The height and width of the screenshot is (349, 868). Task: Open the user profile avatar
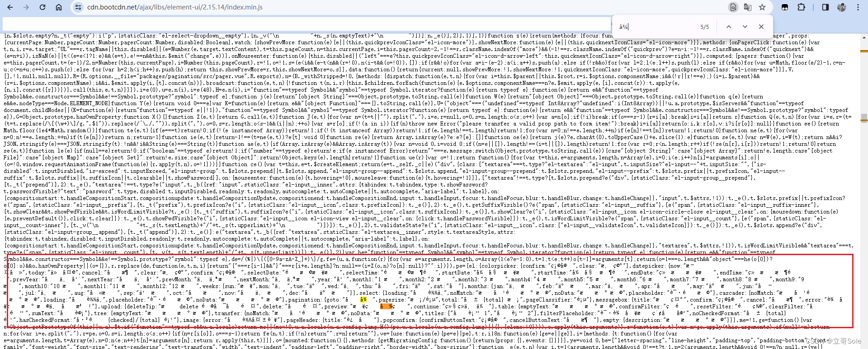tap(842, 7)
